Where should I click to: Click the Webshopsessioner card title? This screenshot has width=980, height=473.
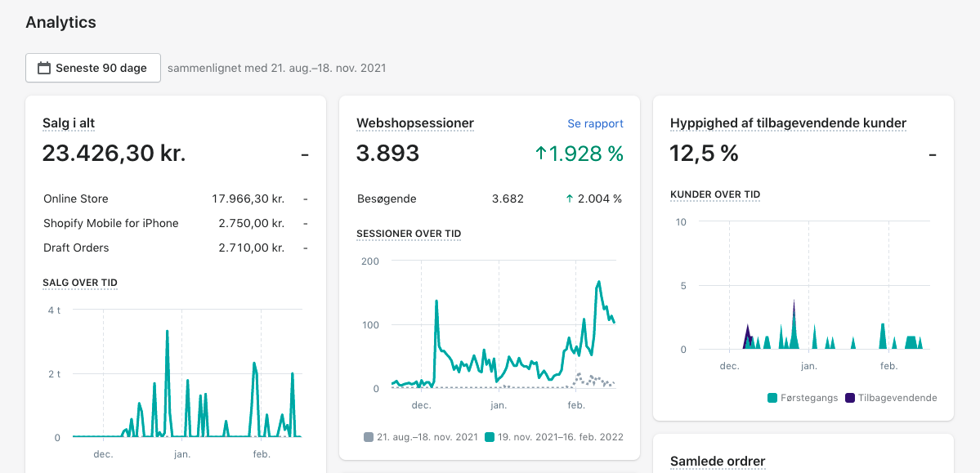point(414,123)
